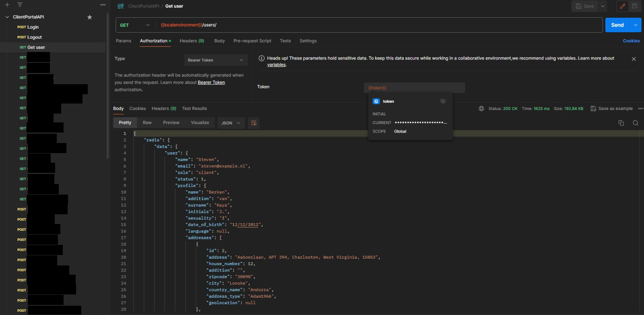Star the ClientPortalAPI collection

point(90,17)
